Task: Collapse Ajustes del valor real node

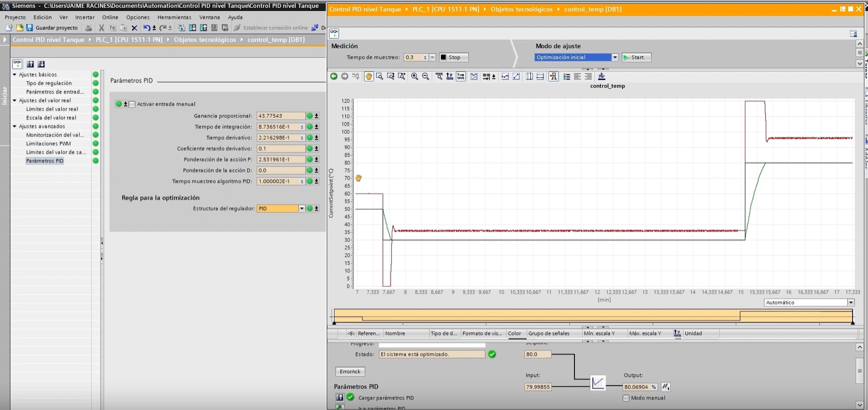Action: coord(15,101)
